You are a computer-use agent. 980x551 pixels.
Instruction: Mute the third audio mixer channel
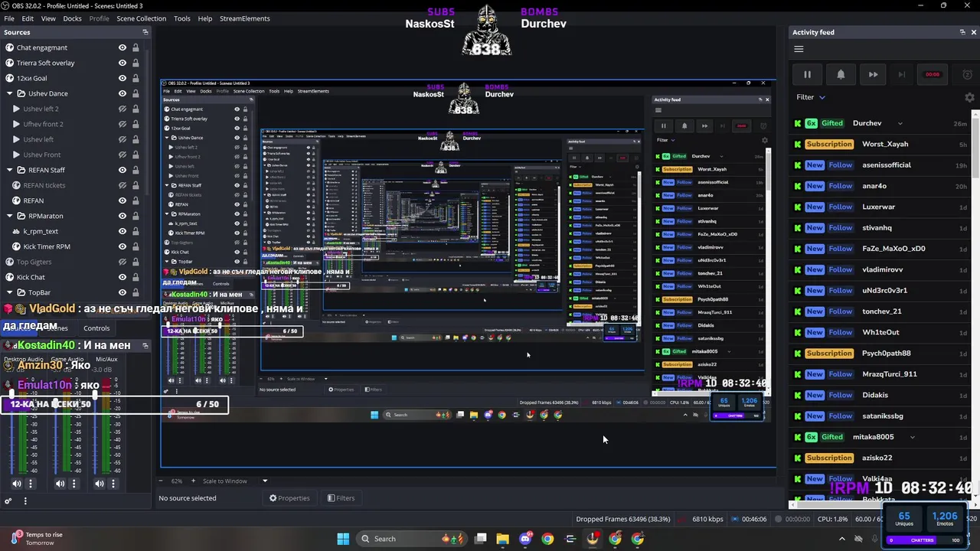coord(100,484)
